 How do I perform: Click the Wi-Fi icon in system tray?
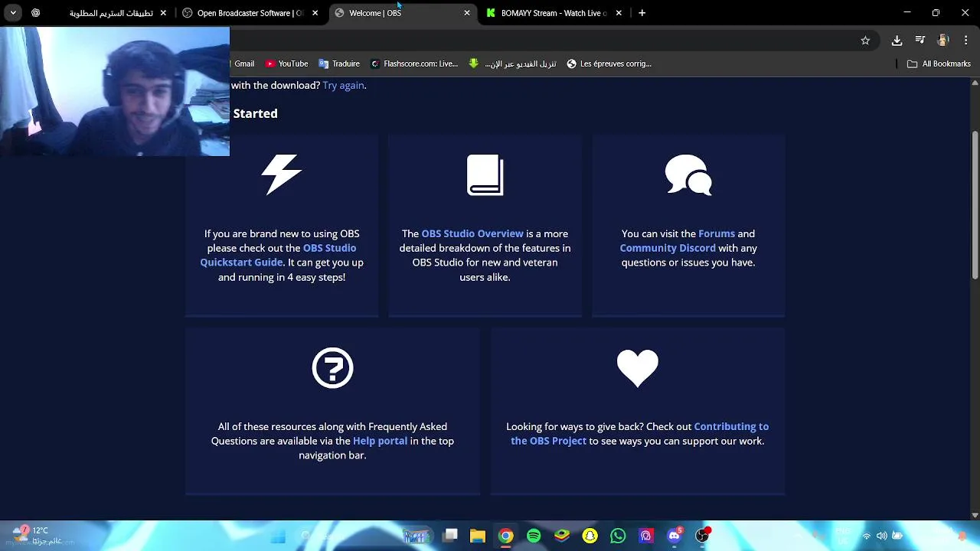[867, 536]
